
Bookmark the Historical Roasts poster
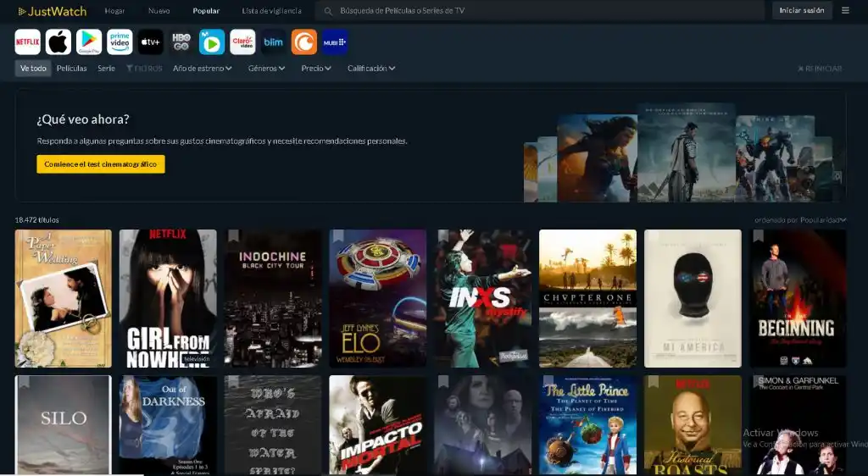654,382
